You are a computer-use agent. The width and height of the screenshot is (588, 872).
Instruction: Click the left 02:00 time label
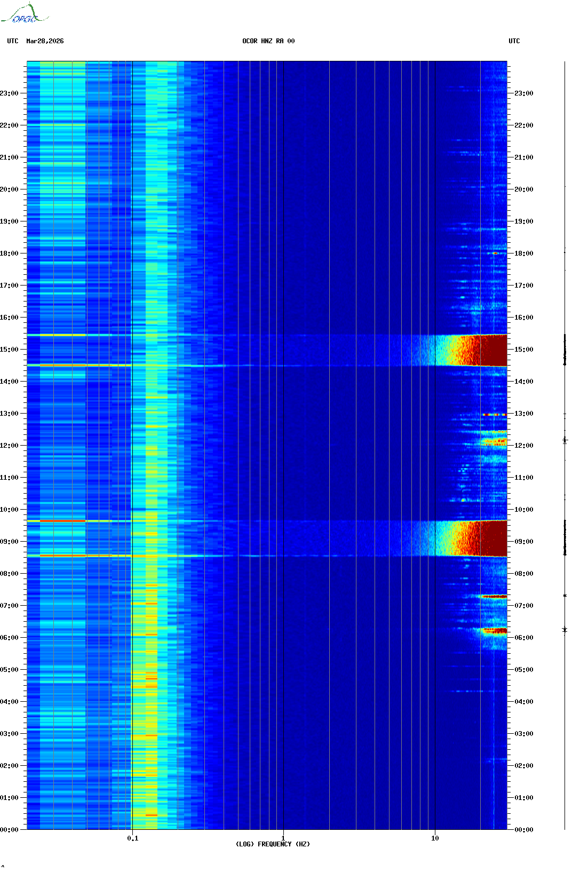pyautogui.click(x=9, y=766)
